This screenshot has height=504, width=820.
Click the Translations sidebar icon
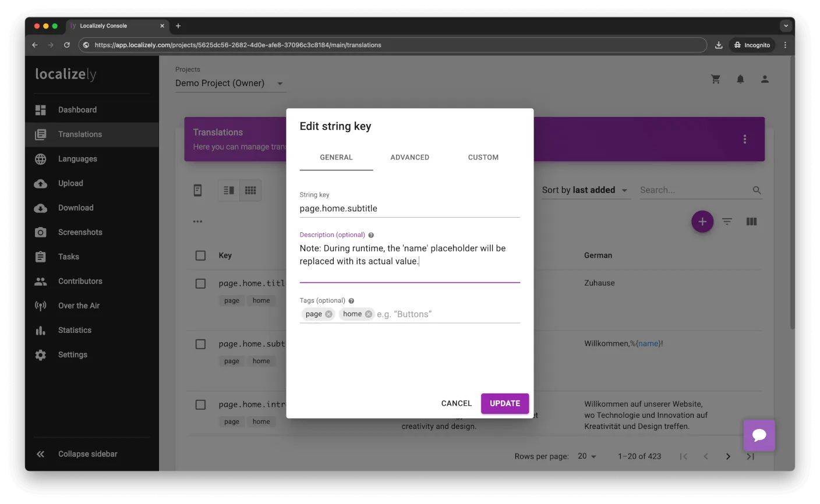[40, 134]
